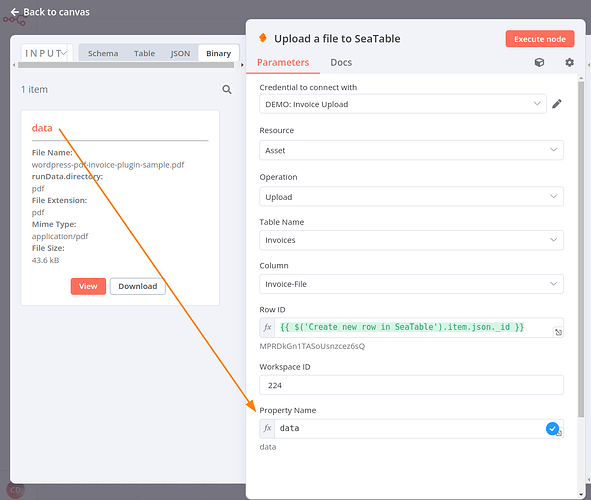
Task: Open the Resource Asset dropdown
Action: (411, 150)
